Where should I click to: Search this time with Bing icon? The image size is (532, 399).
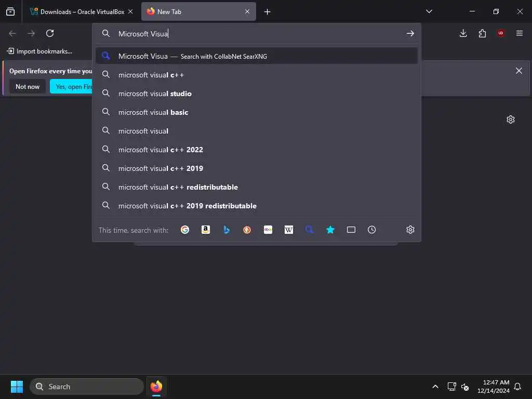click(x=227, y=230)
